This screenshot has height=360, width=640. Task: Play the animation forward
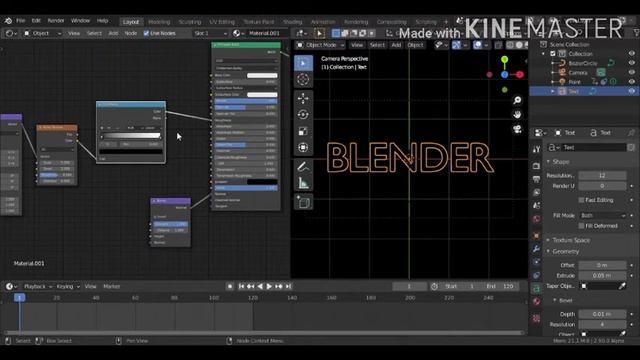point(269,287)
